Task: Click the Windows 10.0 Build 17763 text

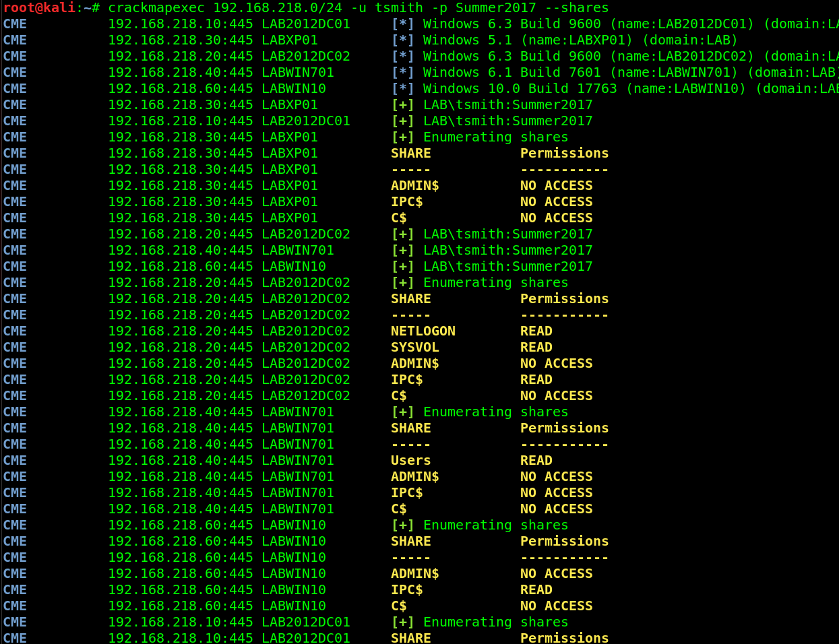Action: click(x=520, y=89)
